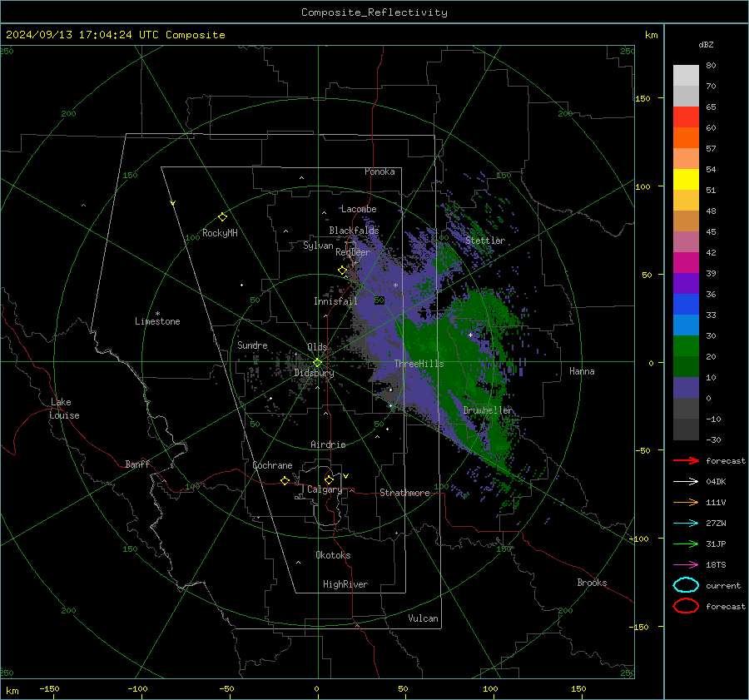Click the Vulcan town label
Screen dimensions: 749x700
pyautogui.click(x=423, y=618)
